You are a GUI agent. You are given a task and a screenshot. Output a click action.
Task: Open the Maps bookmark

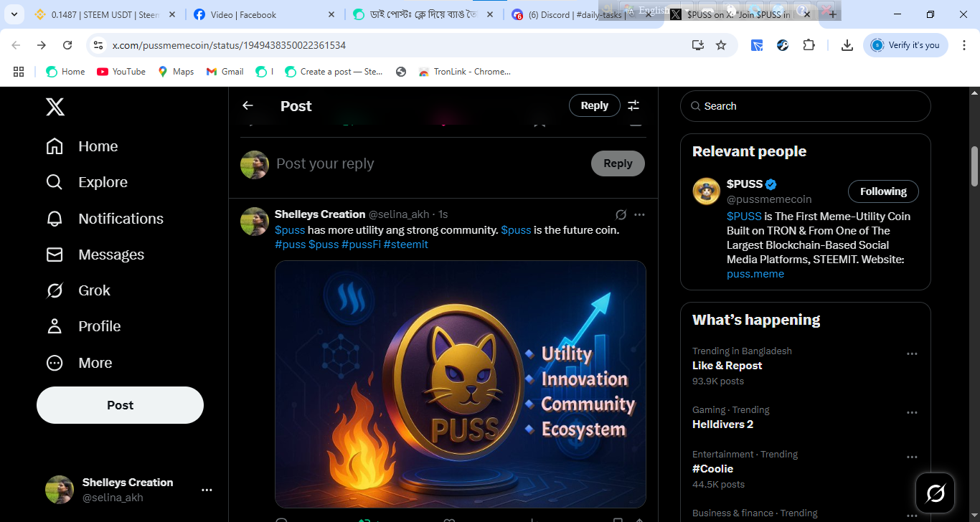[176, 72]
